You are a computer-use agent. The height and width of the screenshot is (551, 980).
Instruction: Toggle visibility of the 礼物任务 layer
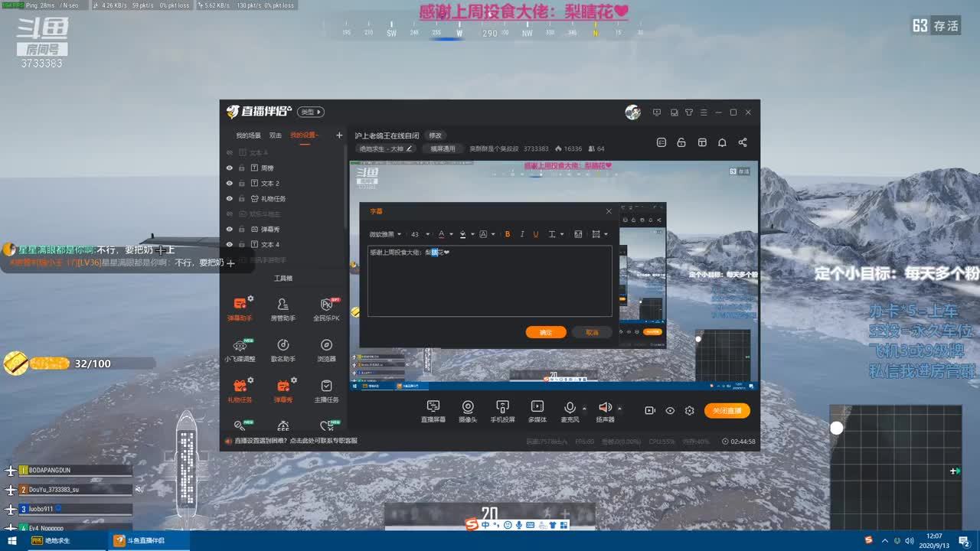229,198
